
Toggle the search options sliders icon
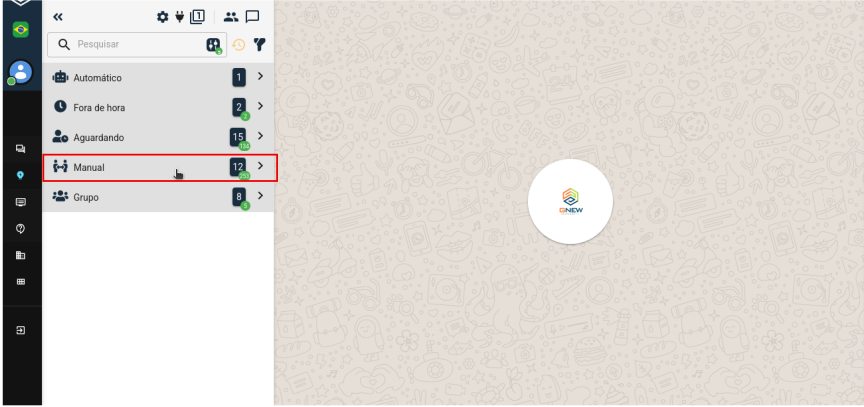(214, 45)
